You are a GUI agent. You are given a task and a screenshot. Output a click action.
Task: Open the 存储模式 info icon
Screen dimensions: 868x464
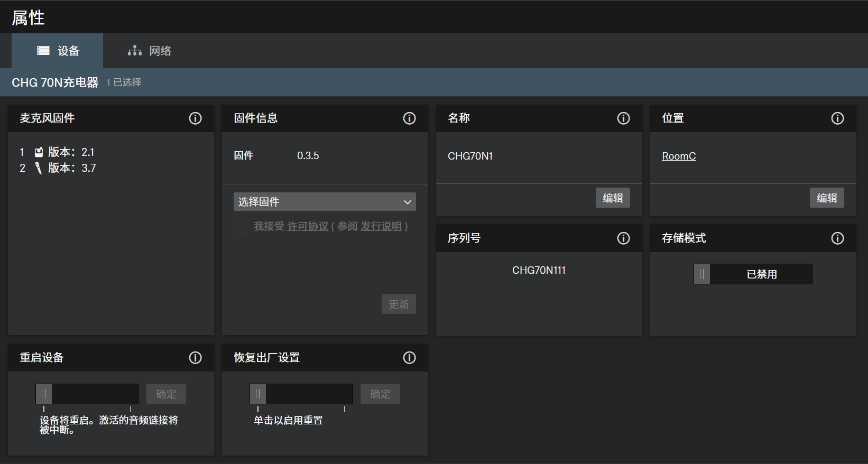[837, 238]
